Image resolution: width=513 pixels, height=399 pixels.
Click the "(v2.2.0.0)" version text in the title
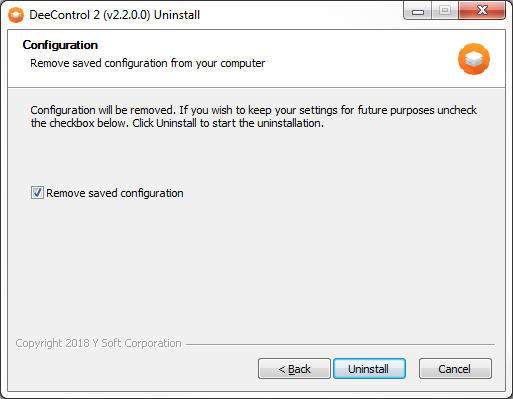tap(127, 15)
